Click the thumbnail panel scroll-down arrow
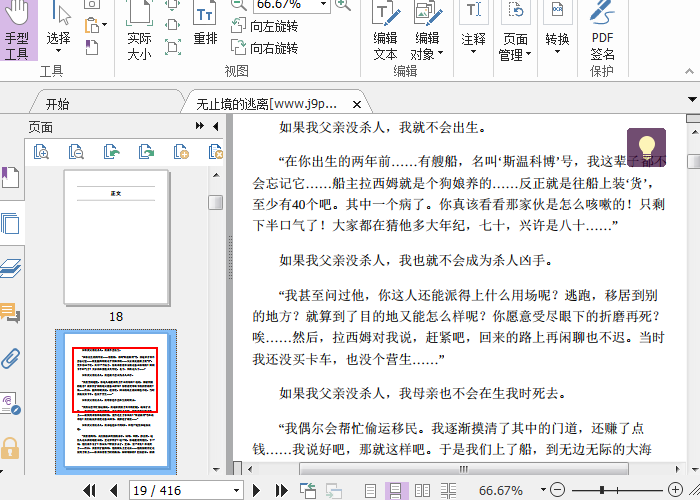Image resolution: width=700 pixels, height=500 pixels. pyautogui.click(x=216, y=469)
